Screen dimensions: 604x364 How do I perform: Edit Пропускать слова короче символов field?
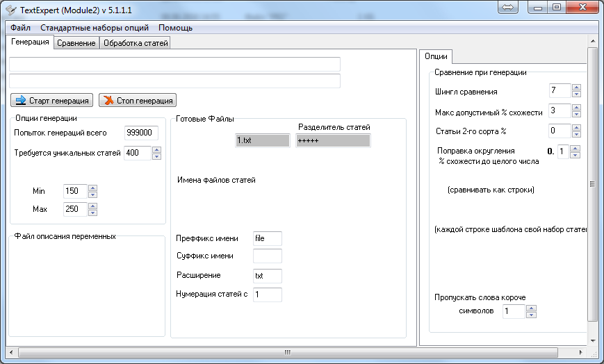click(514, 311)
